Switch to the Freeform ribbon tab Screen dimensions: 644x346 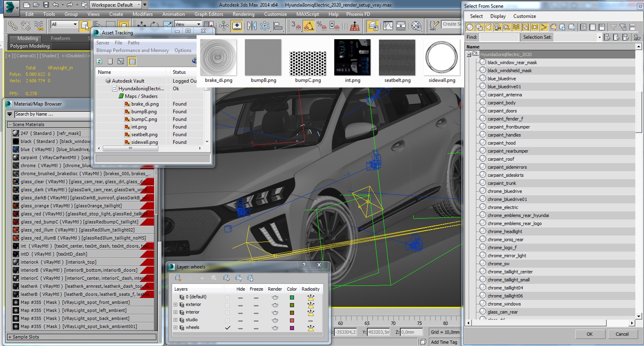pyautogui.click(x=60, y=38)
